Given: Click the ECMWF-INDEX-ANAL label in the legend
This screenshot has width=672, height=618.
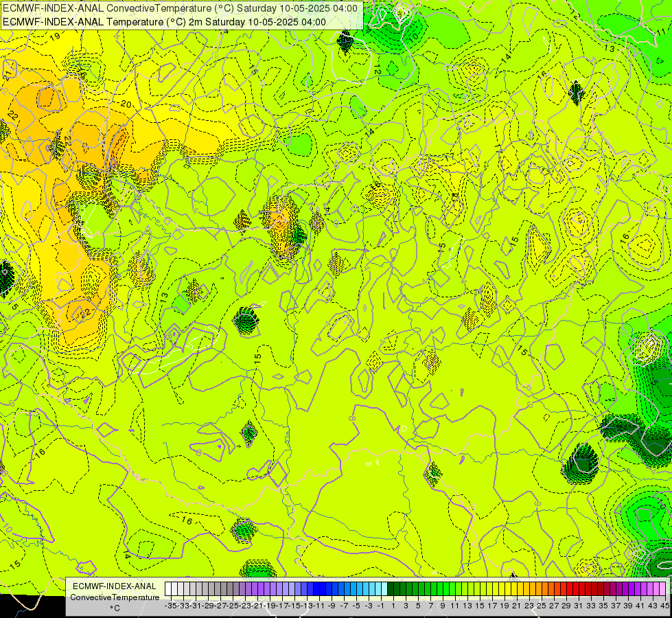Looking at the screenshot, I should (115, 586).
